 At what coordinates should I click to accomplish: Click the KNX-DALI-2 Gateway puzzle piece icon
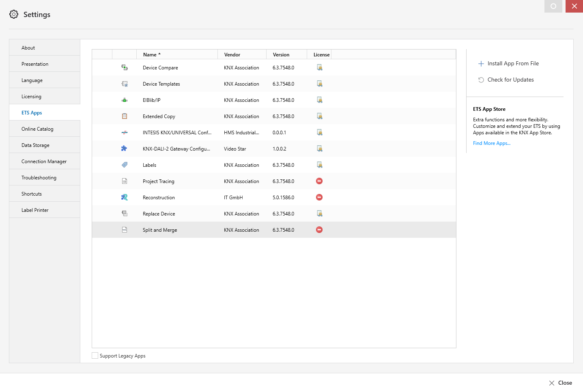pyautogui.click(x=124, y=149)
